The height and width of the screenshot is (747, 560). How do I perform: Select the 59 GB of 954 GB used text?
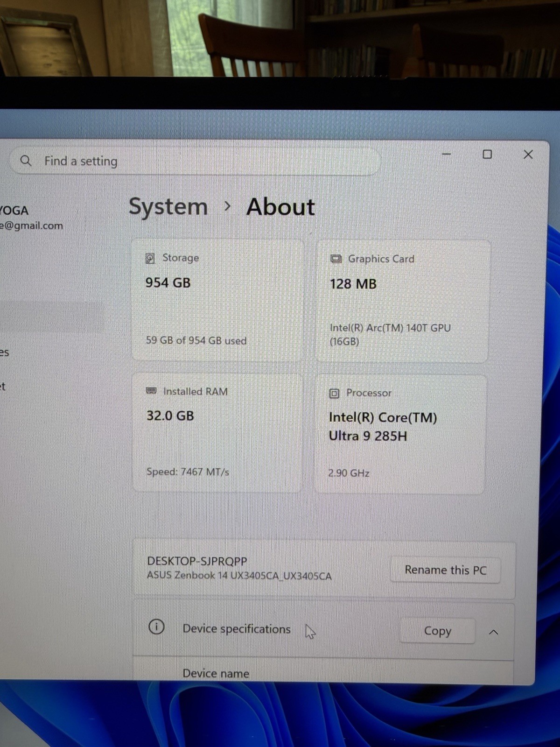[196, 340]
